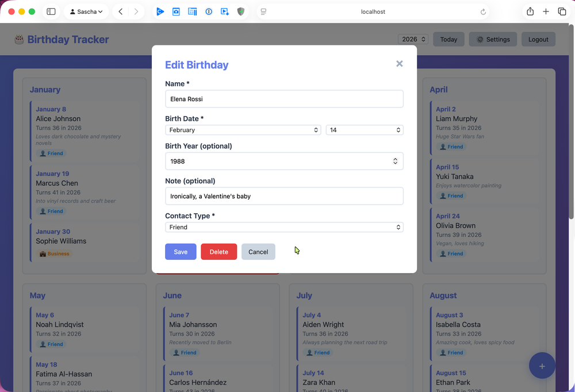Show the tab overview icon
Image resolution: width=575 pixels, height=392 pixels.
[562, 11]
